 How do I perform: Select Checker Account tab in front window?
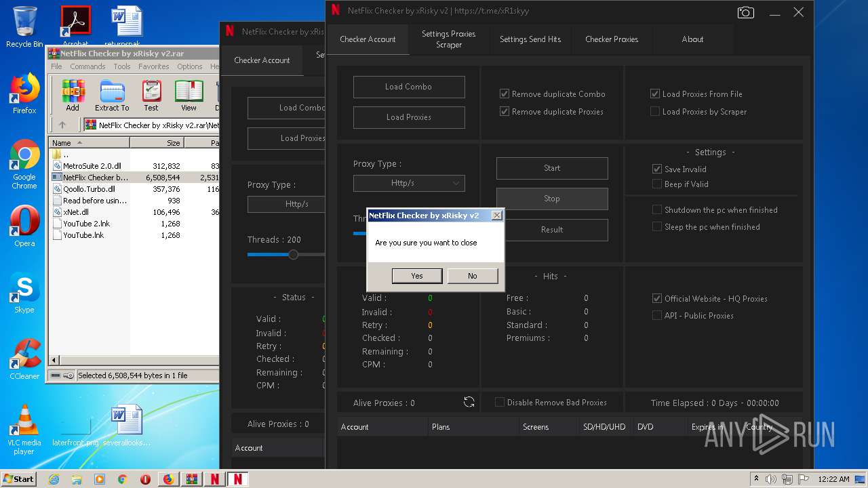click(368, 39)
